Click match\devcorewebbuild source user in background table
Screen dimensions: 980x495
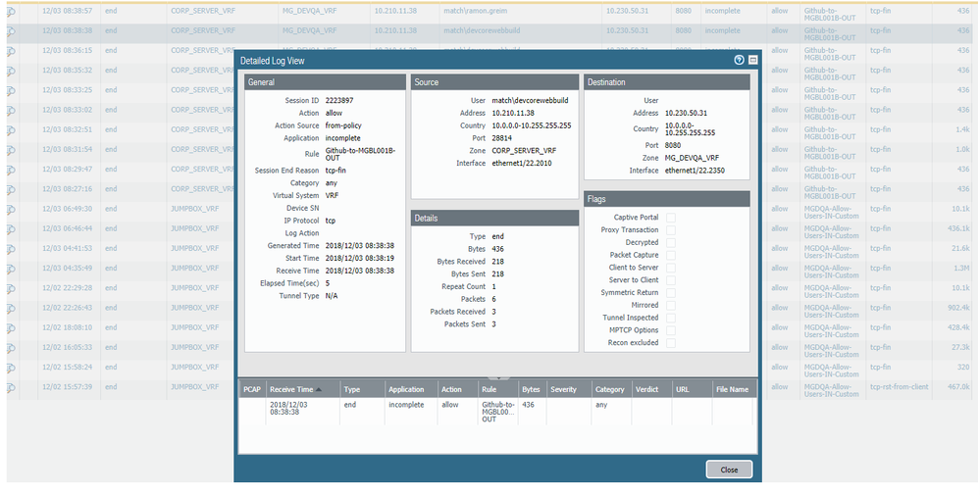point(482,30)
